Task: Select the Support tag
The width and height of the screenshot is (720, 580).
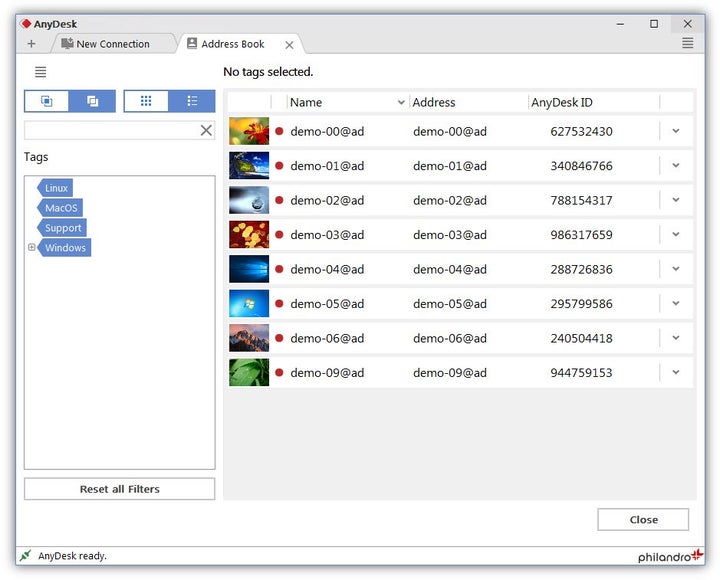Action: coord(62,228)
